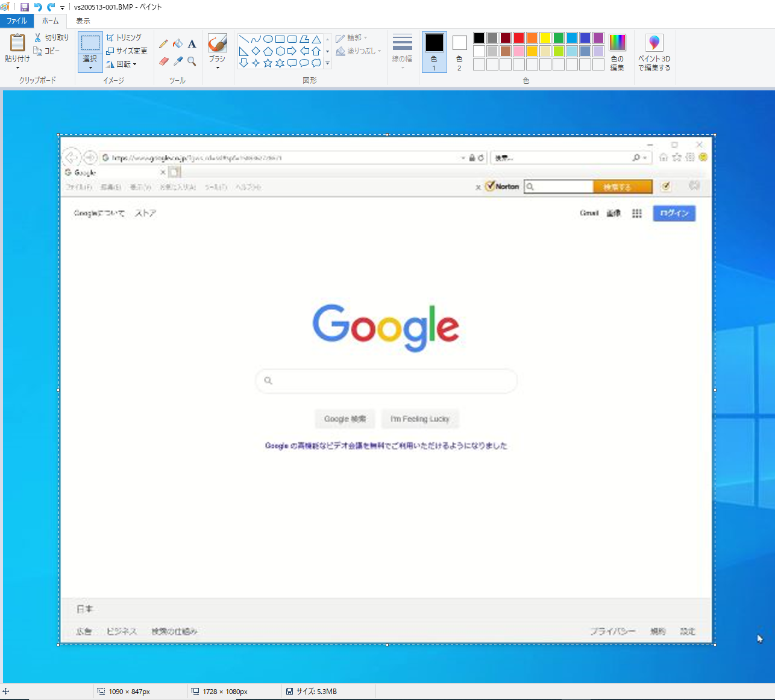Select 色2 background color box
This screenshot has width=775, height=700.
click(459, 52)
